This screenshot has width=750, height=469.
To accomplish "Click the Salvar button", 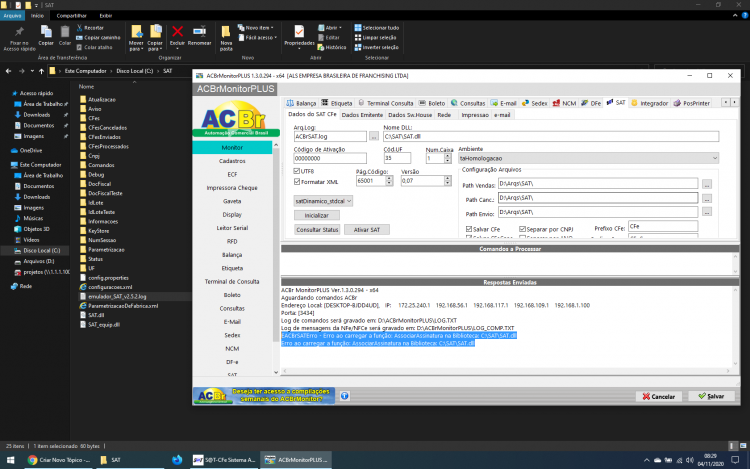I will click(711, 396).
